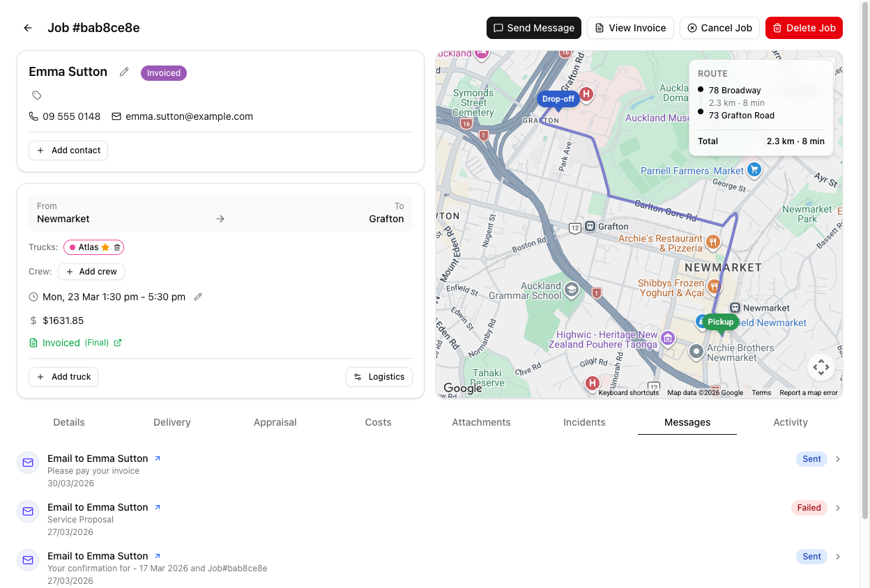Click the Parnell Farmers' Market map pin
The width and height of the screenshot is (870, 588).
coord(754,169)
